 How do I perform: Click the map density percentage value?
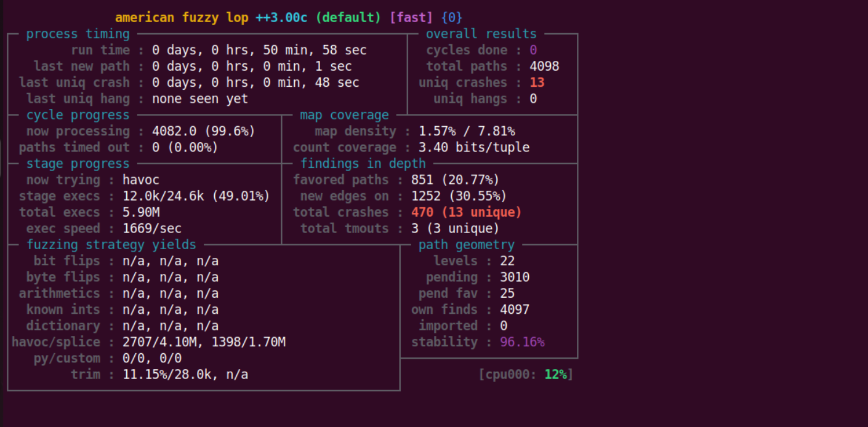click(x=467, y=132)
